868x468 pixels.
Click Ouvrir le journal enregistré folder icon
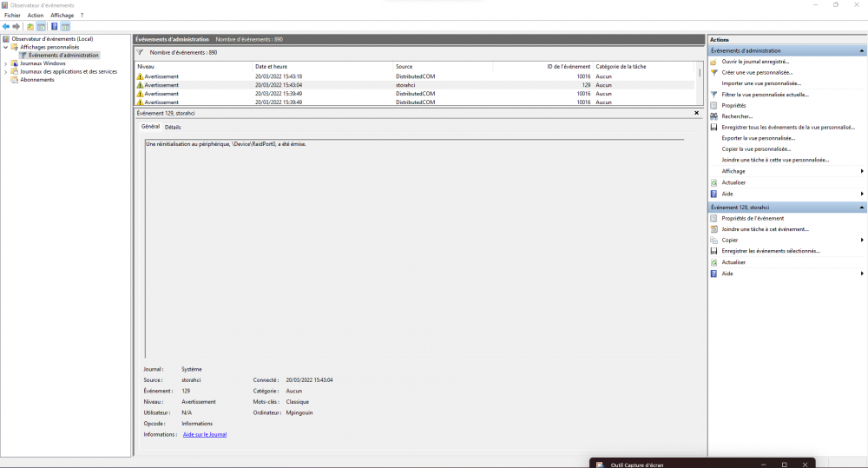714,62
